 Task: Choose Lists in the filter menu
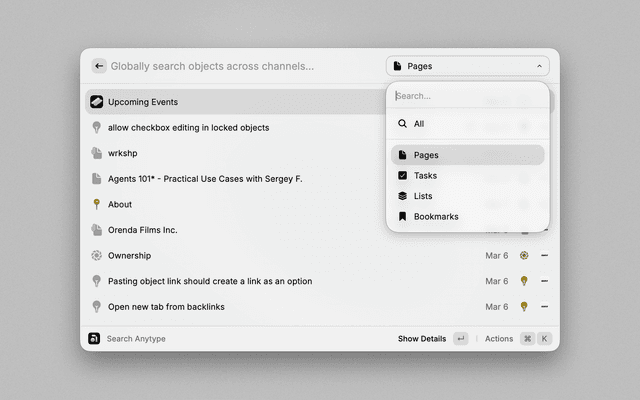click(423, 196)
